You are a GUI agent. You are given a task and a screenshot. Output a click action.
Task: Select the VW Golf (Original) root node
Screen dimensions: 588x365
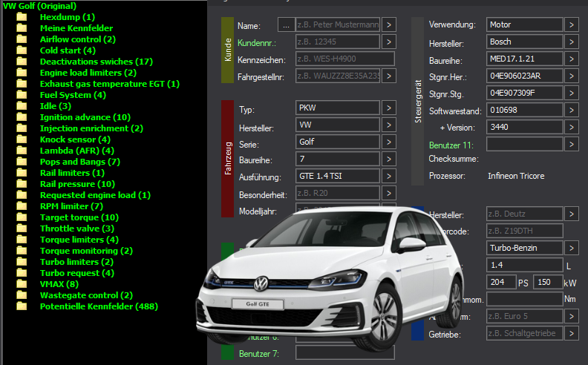[x=40, y=6]
